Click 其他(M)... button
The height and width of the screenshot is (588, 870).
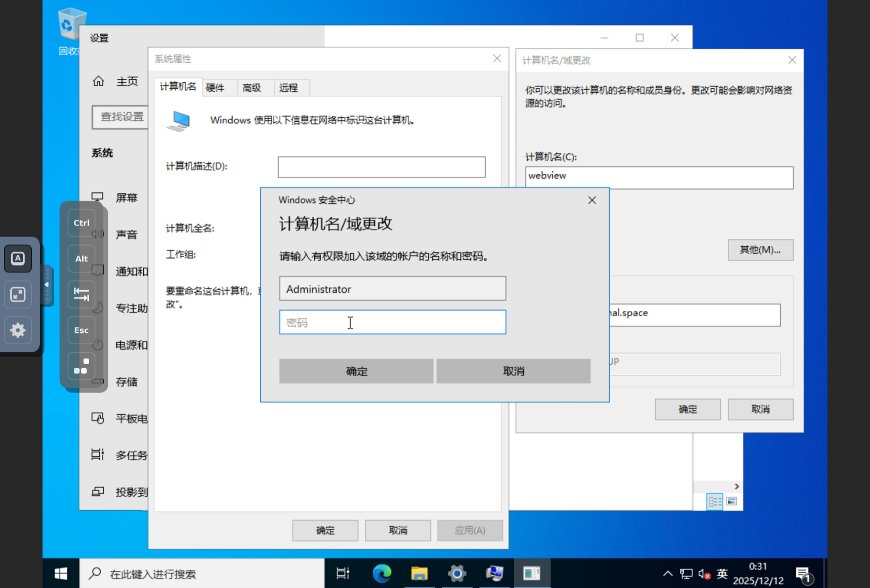coord(760,250)
